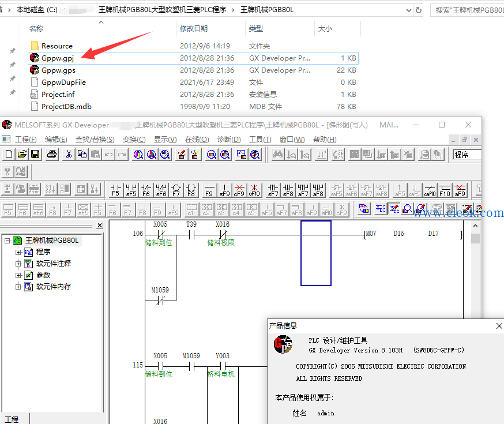Insert parallel falling pulse contact with the aF8 icon
This screenshot has width=504, height=424.
(318, 190)
